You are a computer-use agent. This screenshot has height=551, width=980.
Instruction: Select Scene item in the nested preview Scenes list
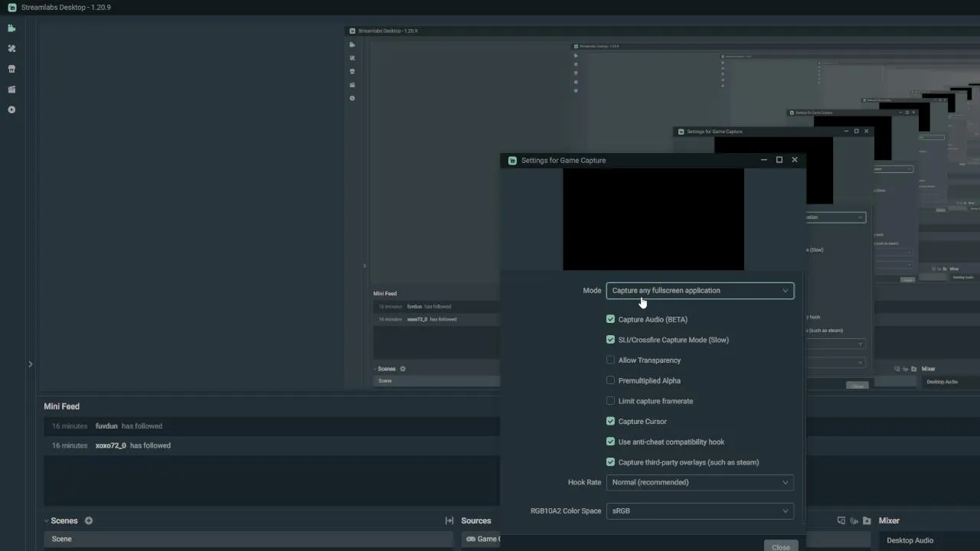(x=436, y=380)
